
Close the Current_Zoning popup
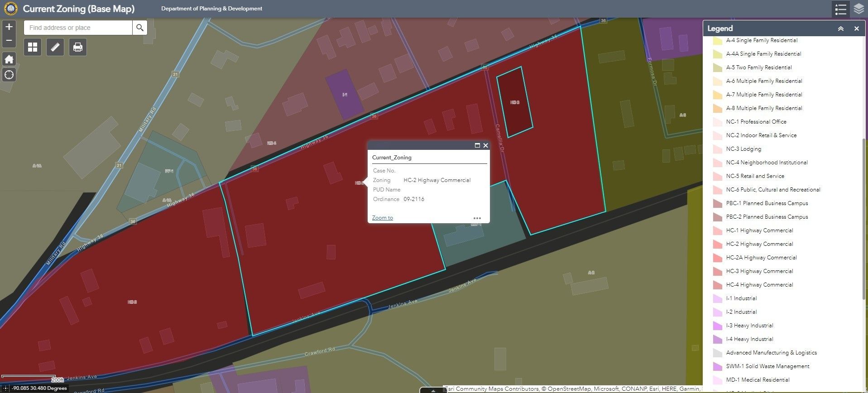tap(485, 145)
